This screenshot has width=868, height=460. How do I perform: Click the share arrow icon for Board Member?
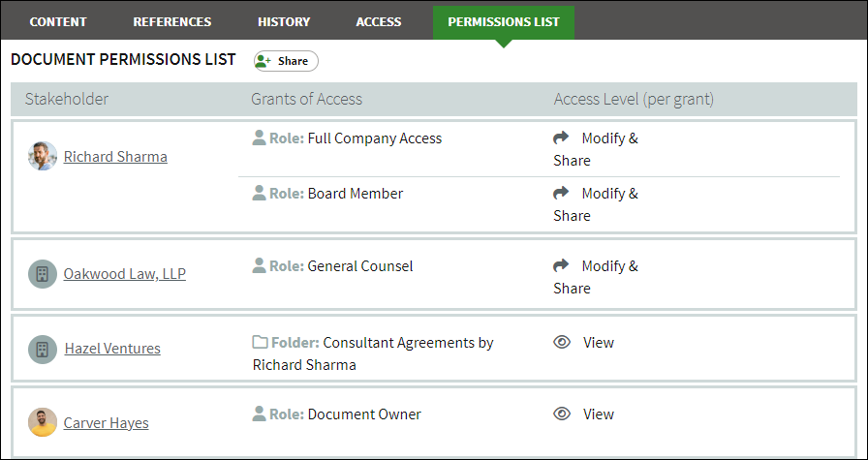(561, 193)
